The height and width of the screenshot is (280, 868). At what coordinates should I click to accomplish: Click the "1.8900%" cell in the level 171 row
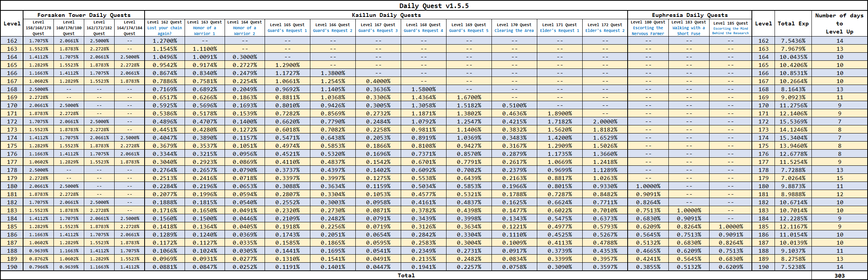560,113
